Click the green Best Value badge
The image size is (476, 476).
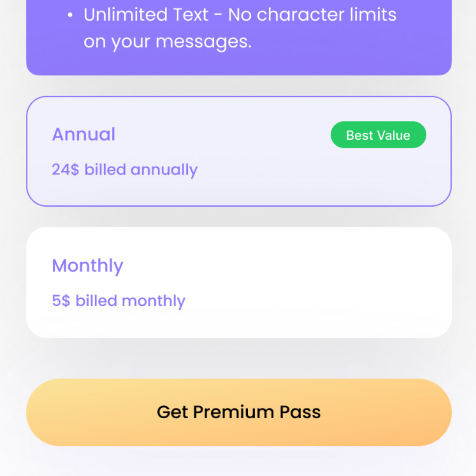pos(378,135)
